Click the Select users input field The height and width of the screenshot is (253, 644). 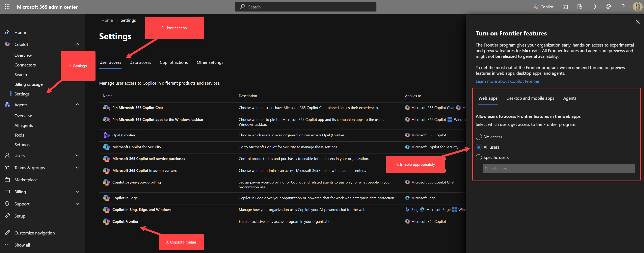point(559,169)
